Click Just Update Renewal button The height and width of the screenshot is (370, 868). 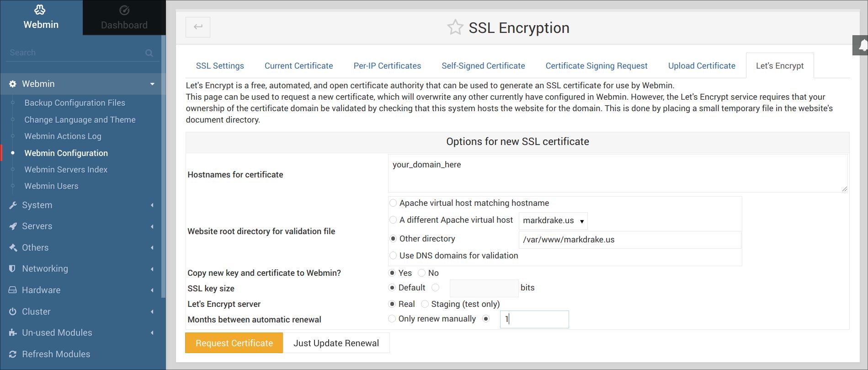click(x=336, y=343)
